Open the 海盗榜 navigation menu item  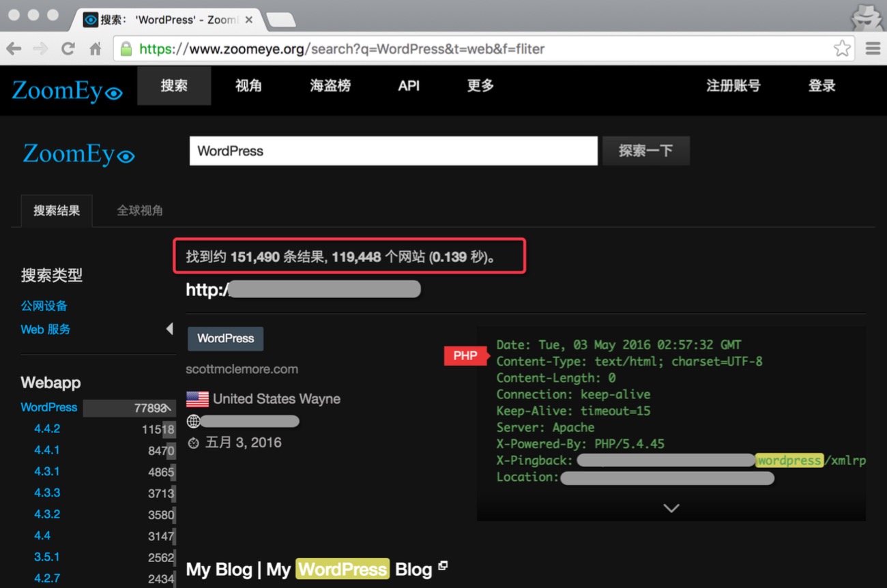pyautogui.click(x=330, y=86)
